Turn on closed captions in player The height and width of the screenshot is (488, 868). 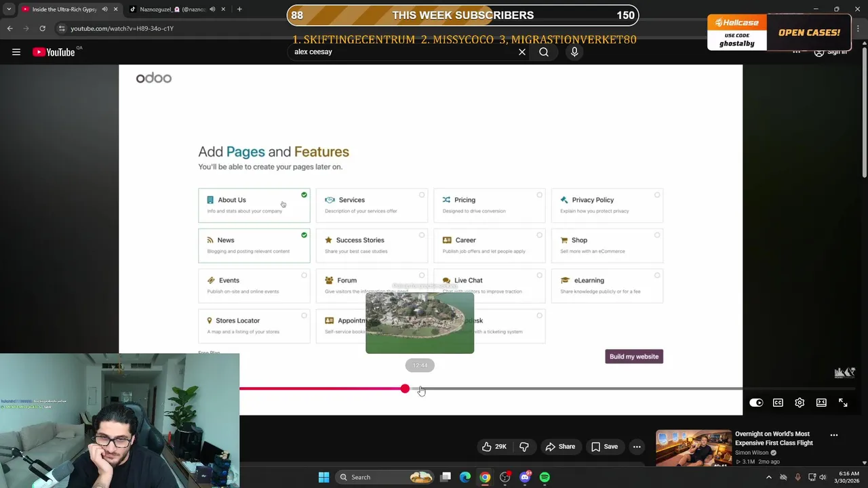778,403
